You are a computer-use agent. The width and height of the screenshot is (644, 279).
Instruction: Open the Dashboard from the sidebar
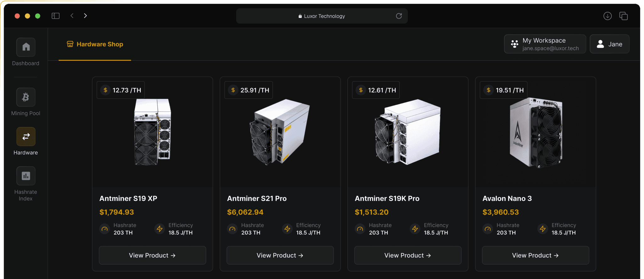(x=25, y=47)
